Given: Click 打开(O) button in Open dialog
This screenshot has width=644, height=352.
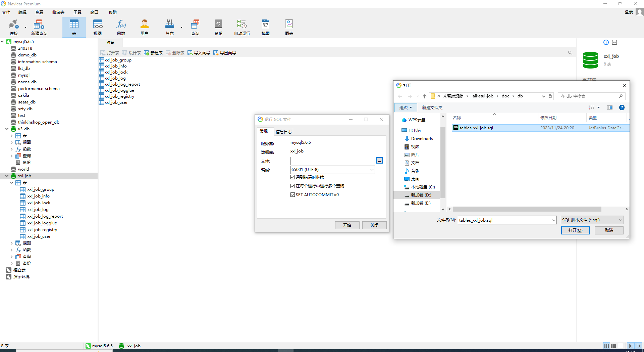Looking at the screenshot, I should click(x=576, y=230).
